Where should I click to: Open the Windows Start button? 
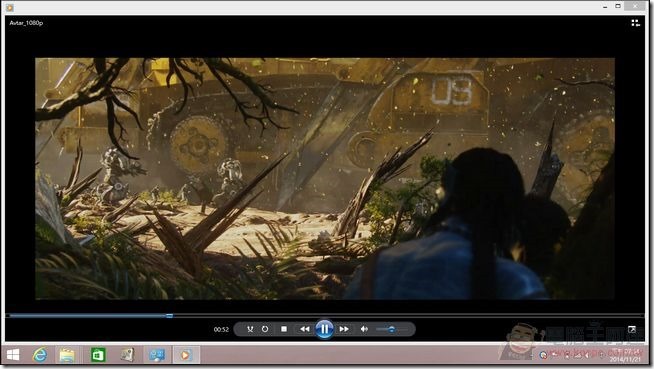(13, 355)
